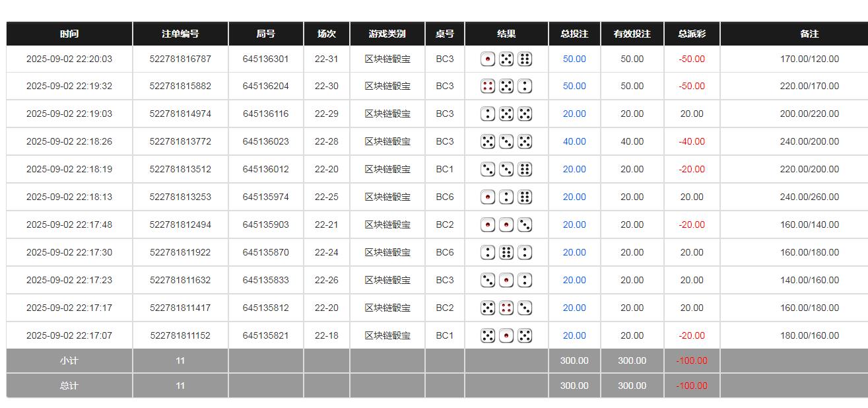Viewport: 868px width, 408px height.
Task: Select the 总派彩 column header
Action: (x=692, y=34)
